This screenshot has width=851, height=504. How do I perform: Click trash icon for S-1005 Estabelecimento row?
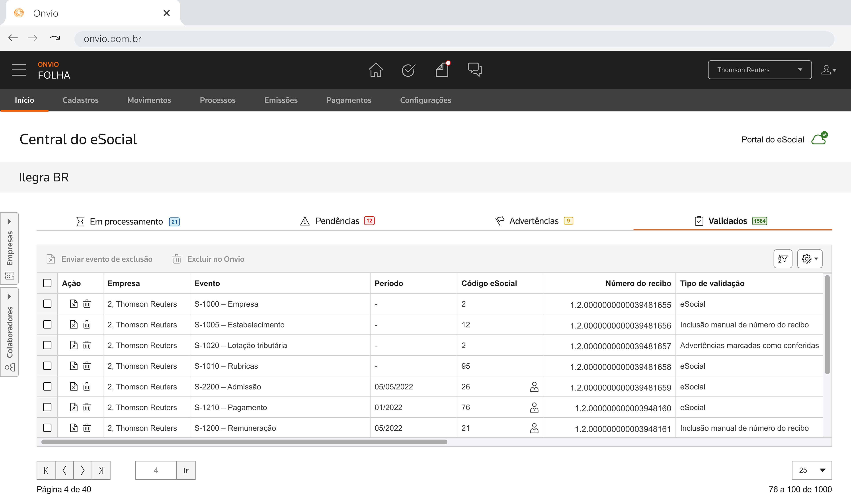coord(87,324)
